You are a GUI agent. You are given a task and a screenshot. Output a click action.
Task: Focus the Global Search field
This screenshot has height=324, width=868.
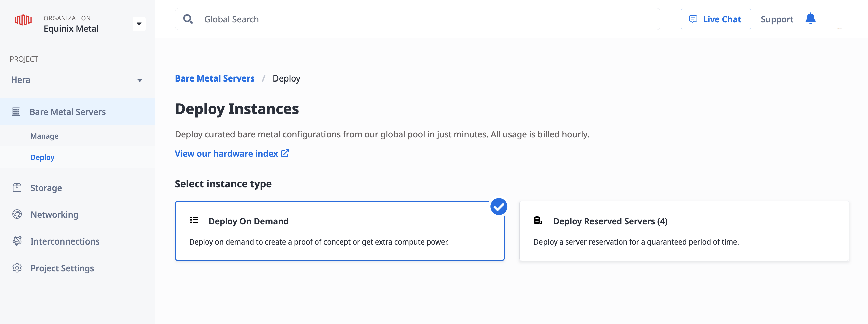pyautogui.click(x=417, y=19)
